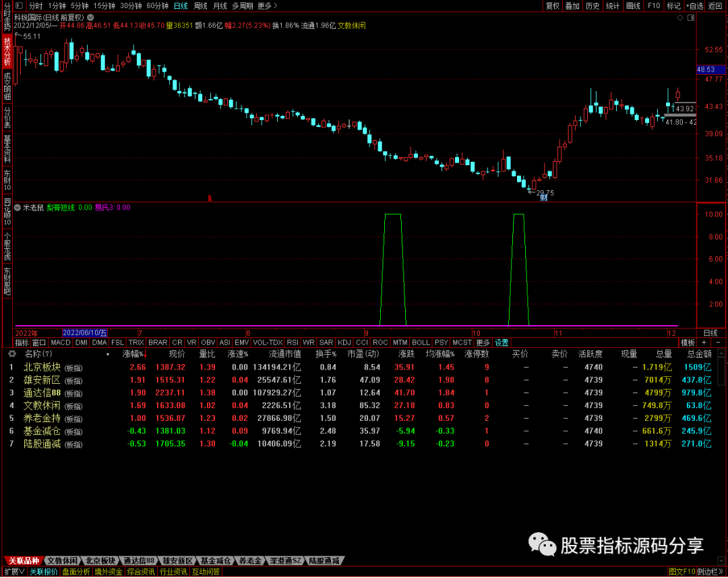Screen dimensions: 728x578
Task: Click the diamond icon above the chart
Action: (x=680, y=18)
